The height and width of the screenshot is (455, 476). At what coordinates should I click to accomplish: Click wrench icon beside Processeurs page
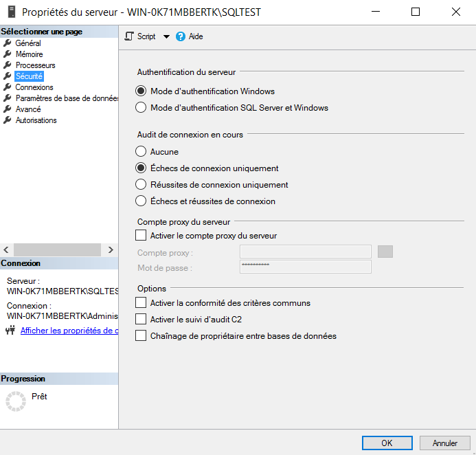click(8, 65)
